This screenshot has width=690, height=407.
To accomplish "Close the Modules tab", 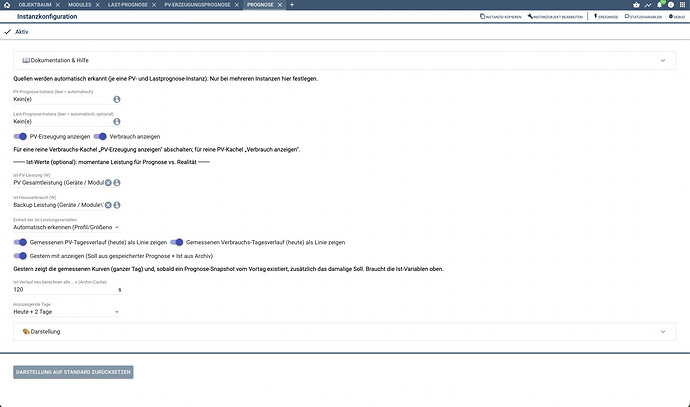I will (x=98, y=5).
